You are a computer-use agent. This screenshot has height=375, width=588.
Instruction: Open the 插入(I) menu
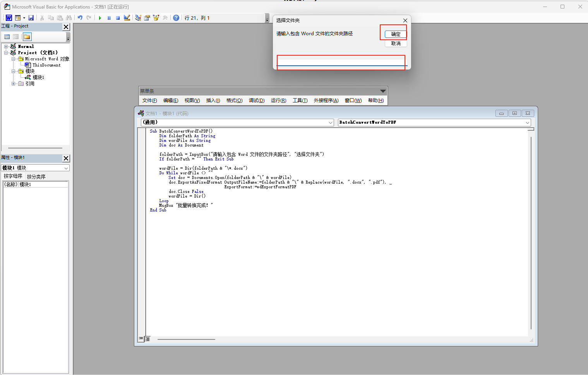click(213, 101)
